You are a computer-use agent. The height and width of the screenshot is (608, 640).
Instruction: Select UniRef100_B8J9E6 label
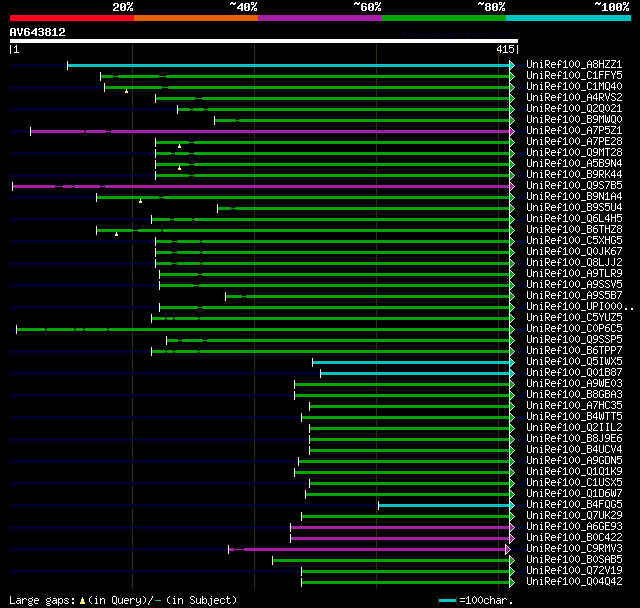click(x=574, y=439)
